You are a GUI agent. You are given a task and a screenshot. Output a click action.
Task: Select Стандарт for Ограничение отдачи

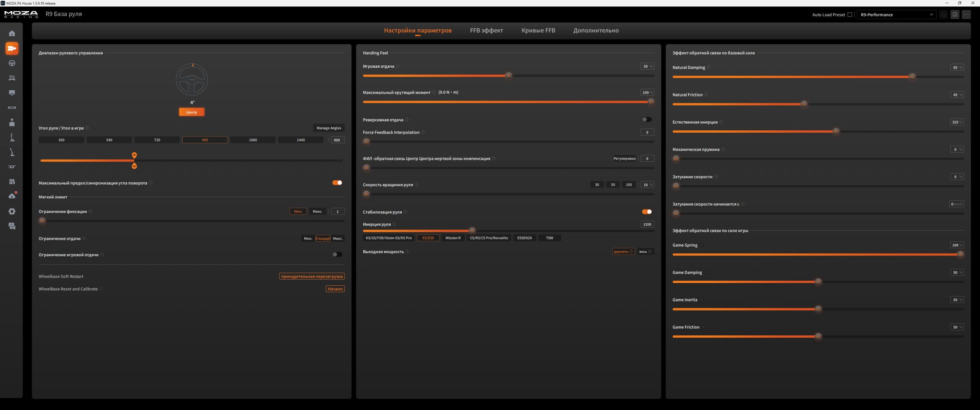coord(323,238)
